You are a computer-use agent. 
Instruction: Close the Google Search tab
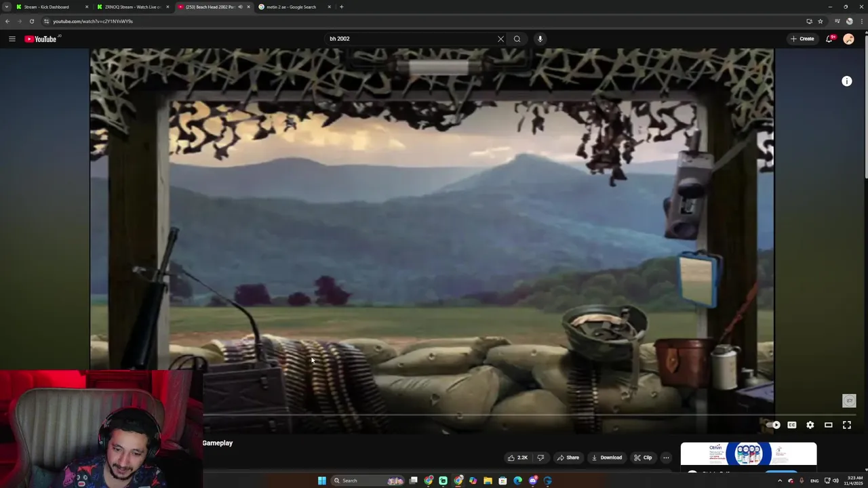[330, 7]
